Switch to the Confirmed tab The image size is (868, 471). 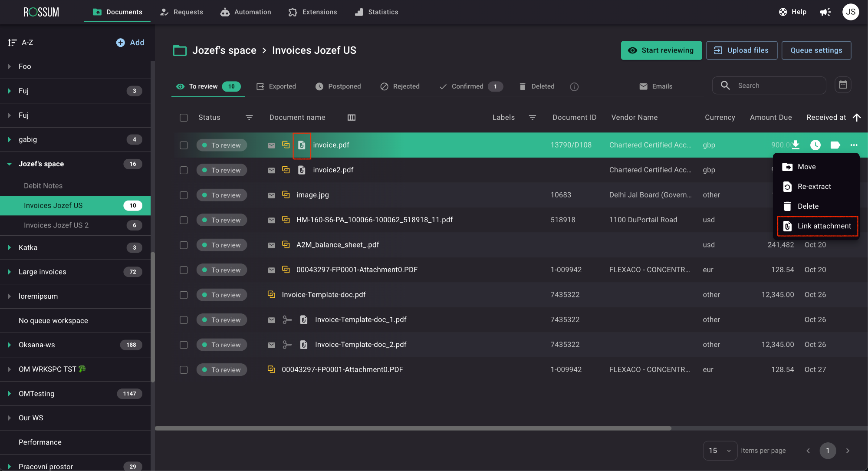coord(467,86)
